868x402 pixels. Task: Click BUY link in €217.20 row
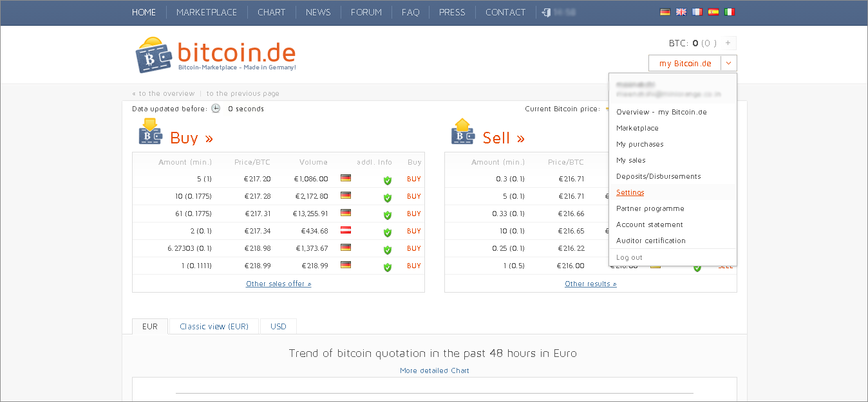coord(414,179)
